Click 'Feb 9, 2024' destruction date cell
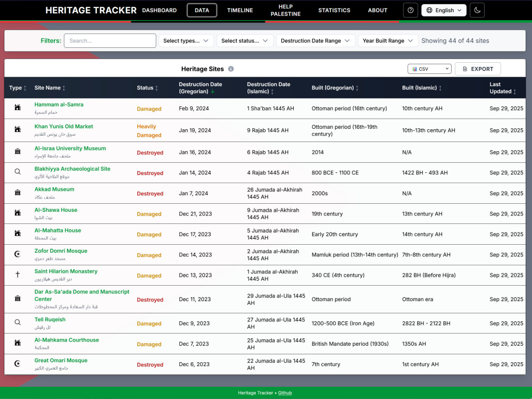532x399 pixels. tap(194, 109)
